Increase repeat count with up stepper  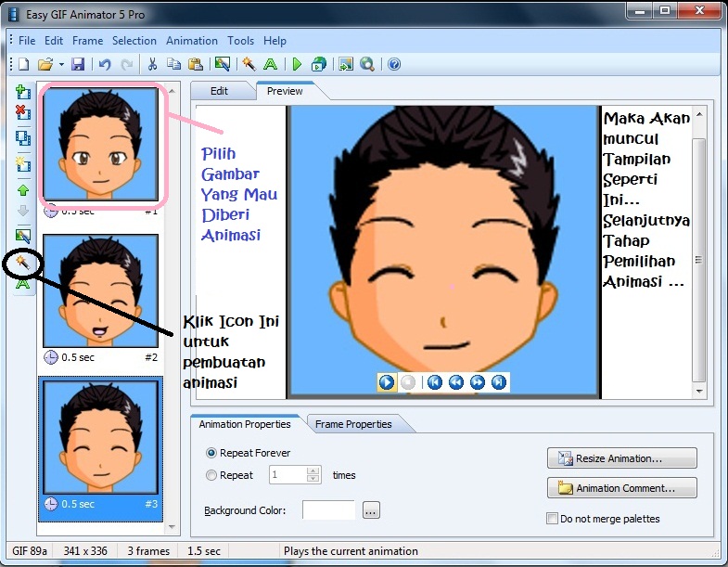coord(313,470)
